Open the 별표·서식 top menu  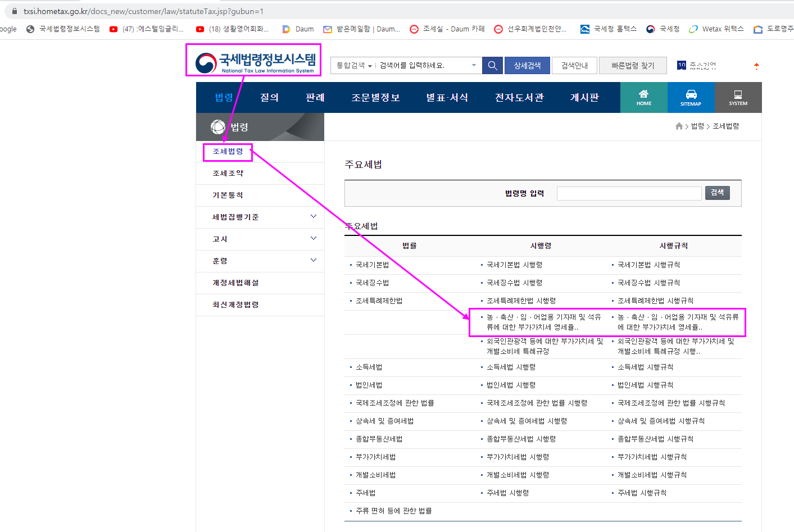447,98
